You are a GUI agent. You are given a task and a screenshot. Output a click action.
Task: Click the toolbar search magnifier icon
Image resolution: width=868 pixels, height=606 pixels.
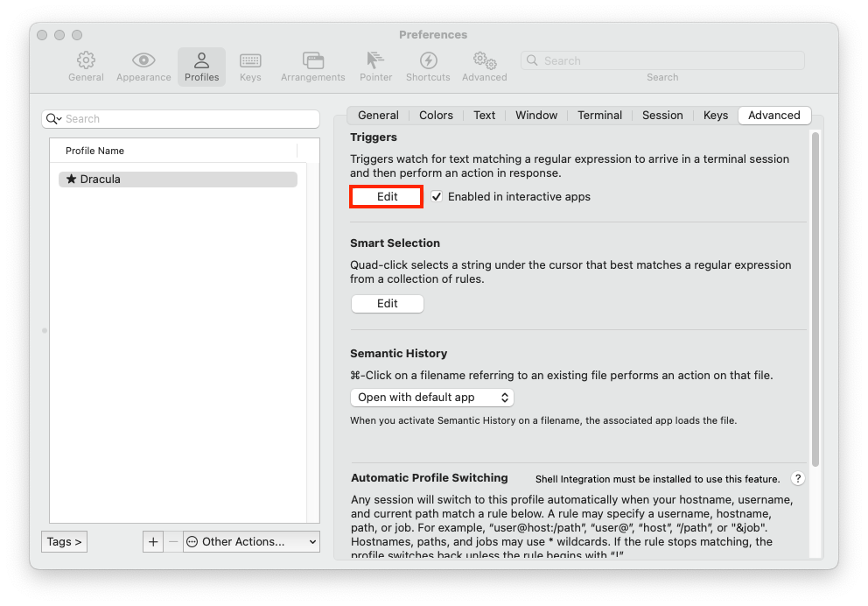click(x=532, y=60)
